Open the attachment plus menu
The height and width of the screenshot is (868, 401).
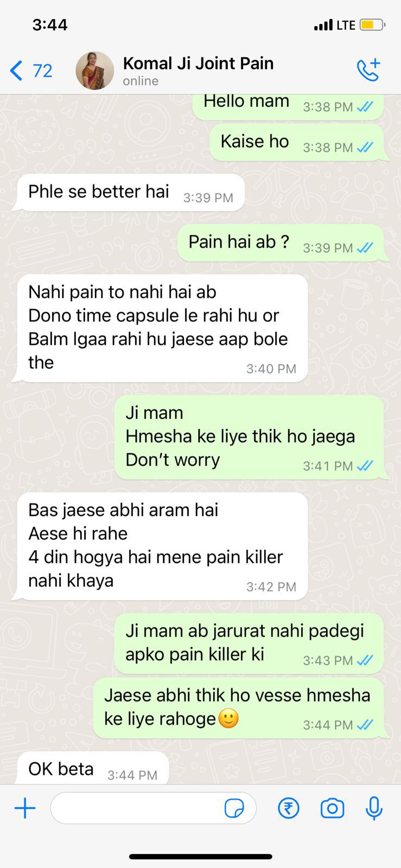click(x=25, y=808)
